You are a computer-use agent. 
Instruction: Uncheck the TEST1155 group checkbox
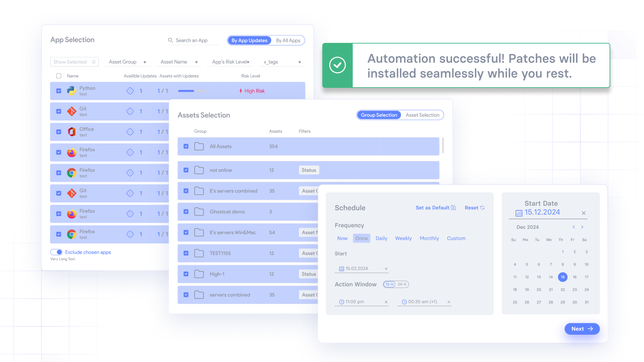click(186, 253)
